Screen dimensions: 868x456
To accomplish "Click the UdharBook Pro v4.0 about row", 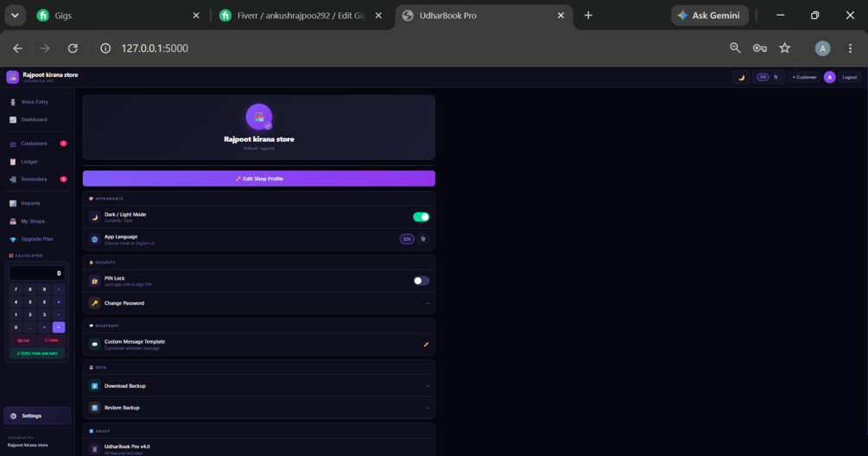I will pyautogui.click(x=259, y=449).
